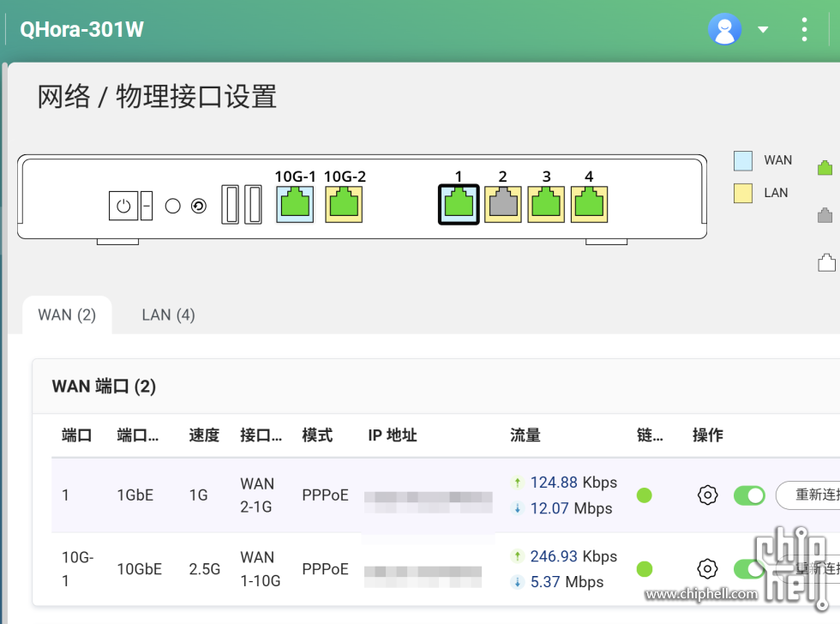Click the WAN 1-10G interface name

click(261, 569)
